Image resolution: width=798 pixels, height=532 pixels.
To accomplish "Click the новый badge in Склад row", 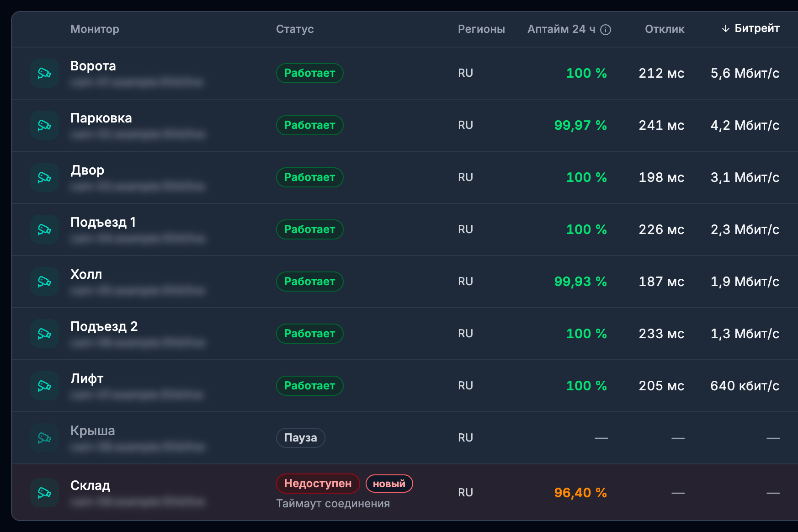I will (x=389, y=484).
